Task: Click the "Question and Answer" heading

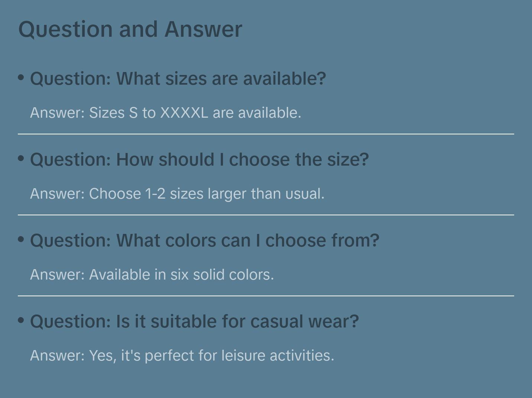Action: click(x=130, y=29)
